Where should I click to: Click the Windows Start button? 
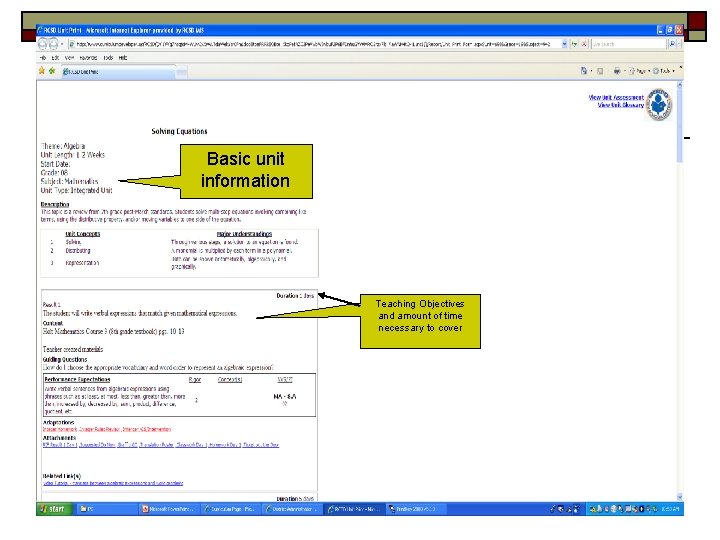point(55,509)
